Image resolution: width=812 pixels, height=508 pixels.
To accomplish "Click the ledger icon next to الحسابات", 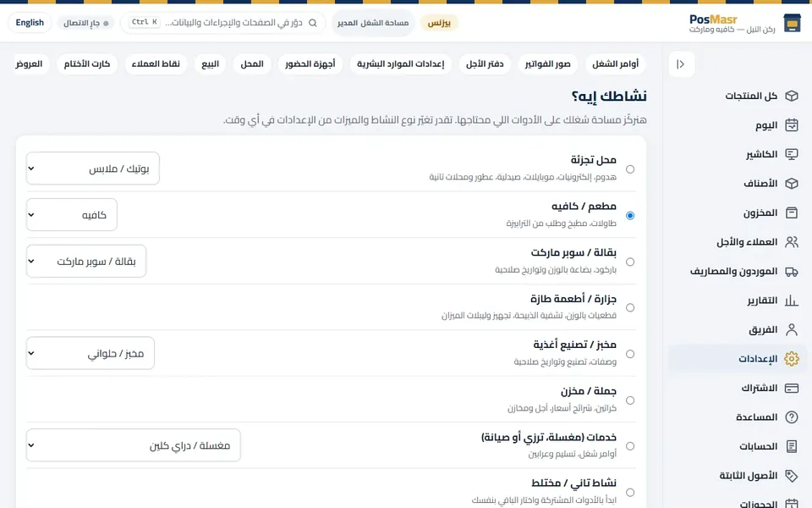I will click(792, 446).
